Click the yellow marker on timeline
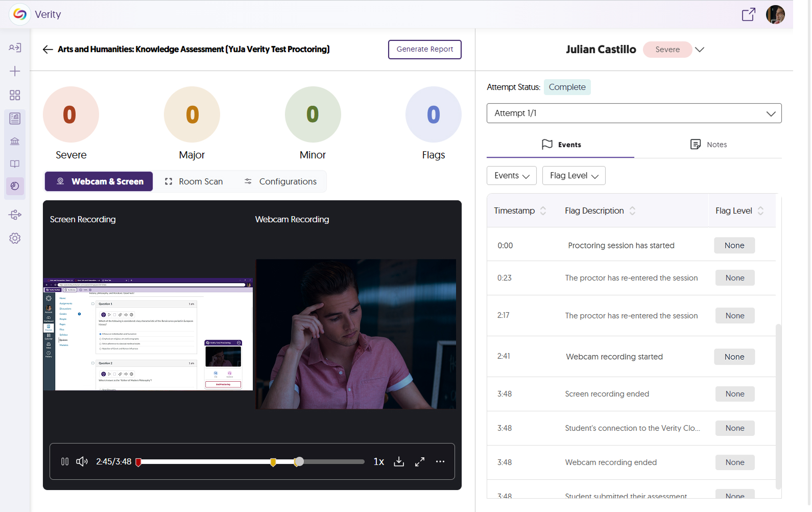The width and height of the screenshot is (812, 512). tap(273, 462)
